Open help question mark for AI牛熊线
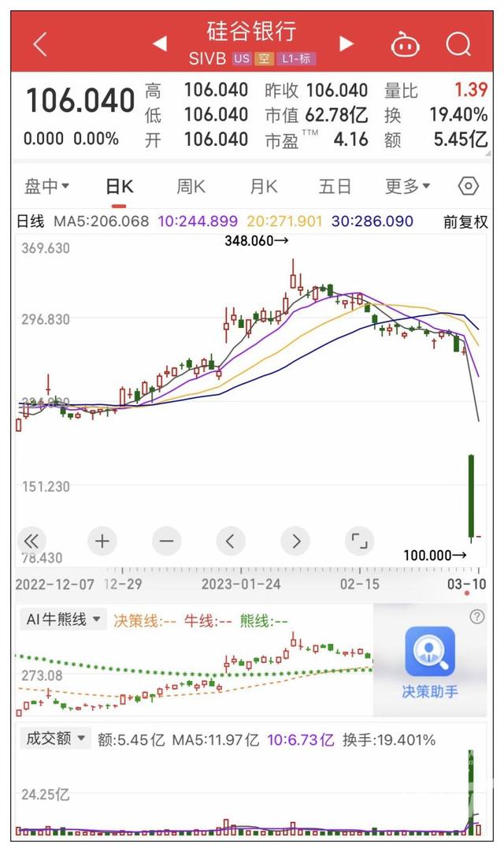Screen dimensions: 504x852 pos(476,616)
